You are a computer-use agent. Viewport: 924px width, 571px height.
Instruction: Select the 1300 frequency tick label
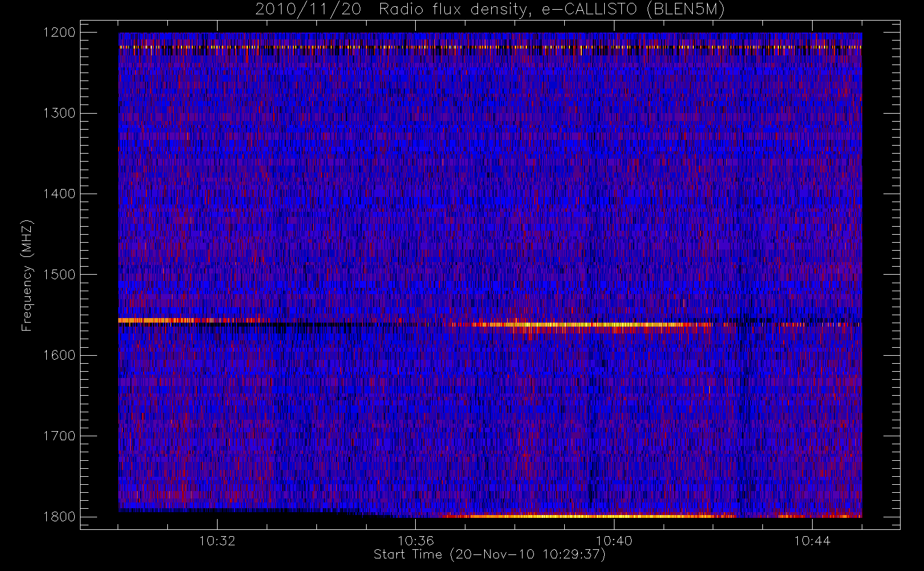coord(59,113)
